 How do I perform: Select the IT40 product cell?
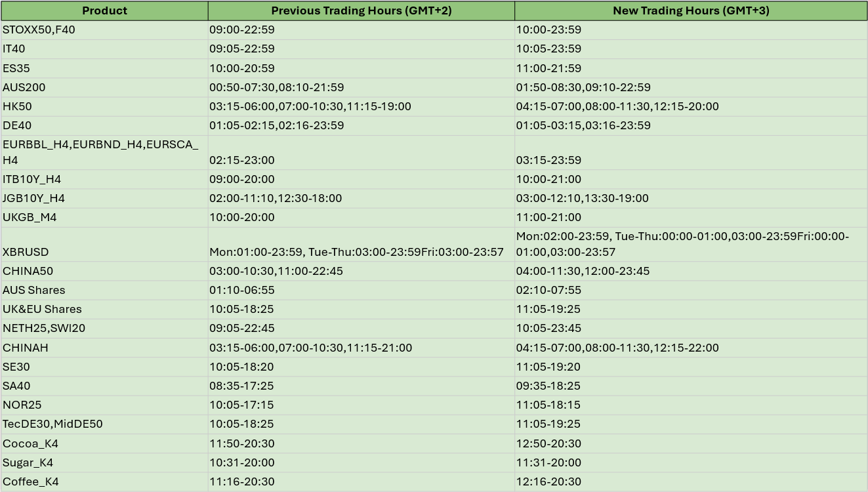coord(104,49)
